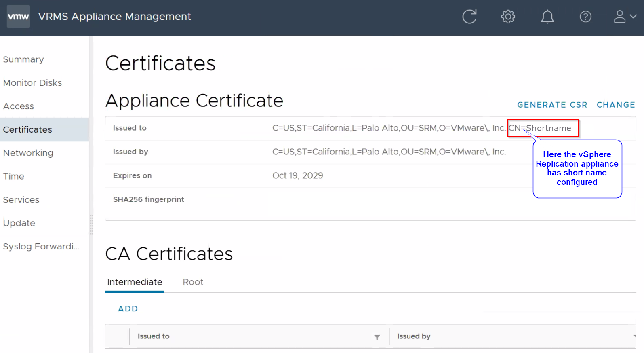This screenshot has width=644, height=353.
Task: Open Syslog Forwarding page
Action: pos(41,247)
